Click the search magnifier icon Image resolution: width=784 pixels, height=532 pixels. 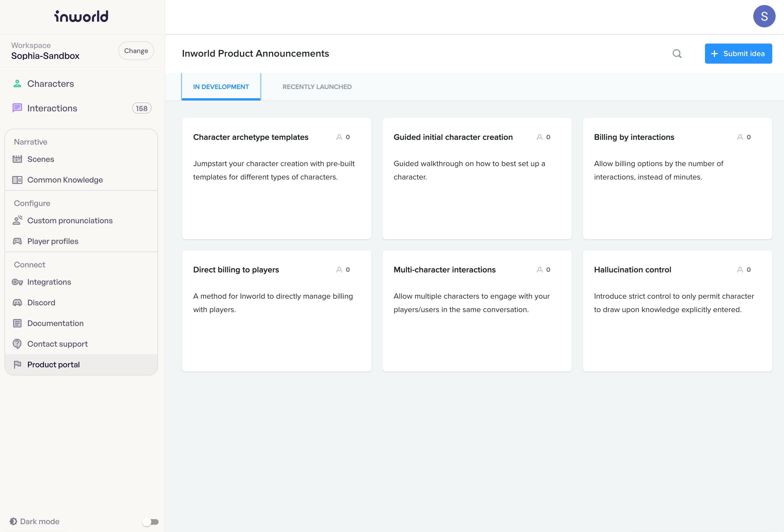[x=677, y=54]
